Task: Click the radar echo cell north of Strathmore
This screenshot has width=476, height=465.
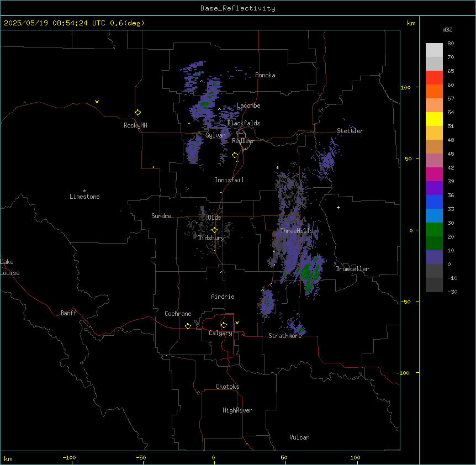Action: click(x=267, y=303)
